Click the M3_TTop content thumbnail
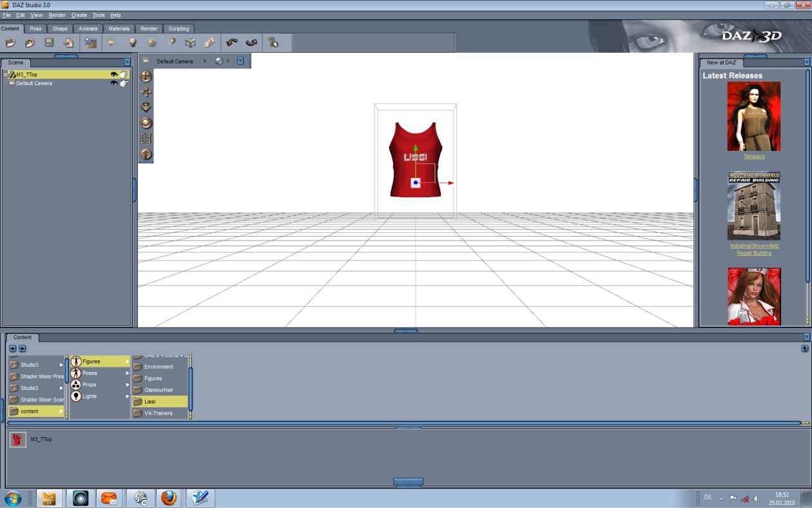 (17, 439)
